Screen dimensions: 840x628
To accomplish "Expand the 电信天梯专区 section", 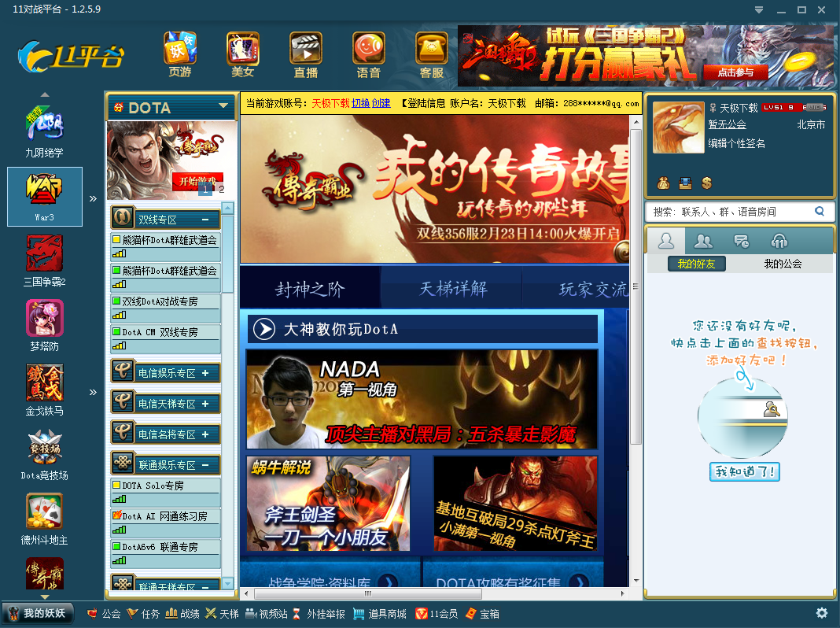I will (205, 404).
